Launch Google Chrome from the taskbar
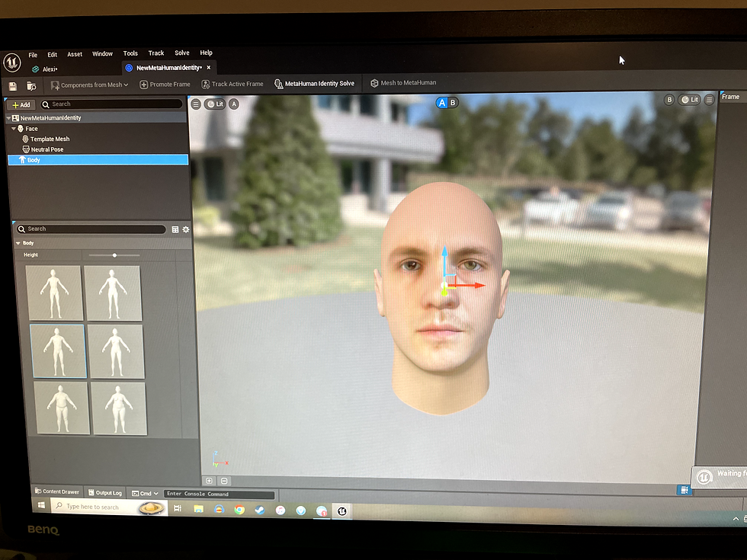 pos(239,510)
